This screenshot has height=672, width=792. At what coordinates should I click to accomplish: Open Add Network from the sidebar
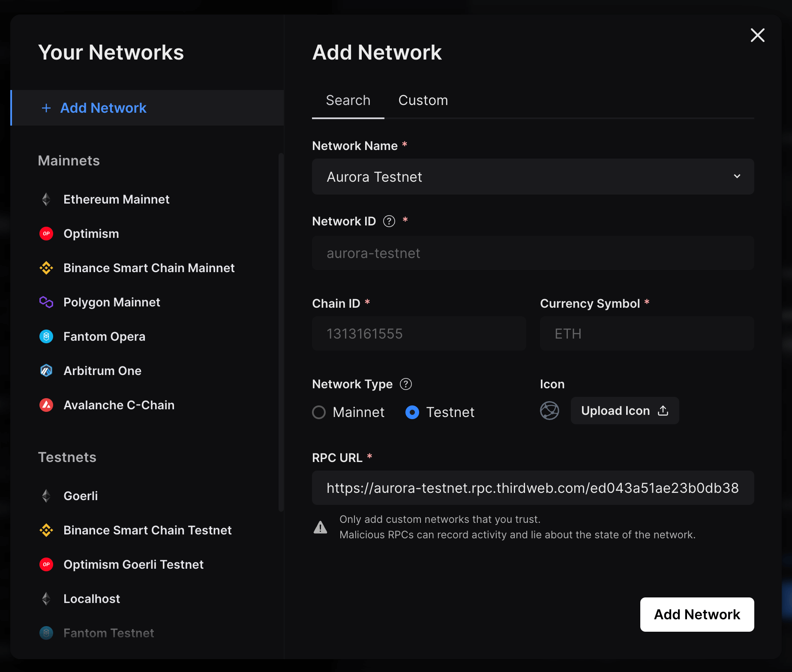click(x=103, y=108)
